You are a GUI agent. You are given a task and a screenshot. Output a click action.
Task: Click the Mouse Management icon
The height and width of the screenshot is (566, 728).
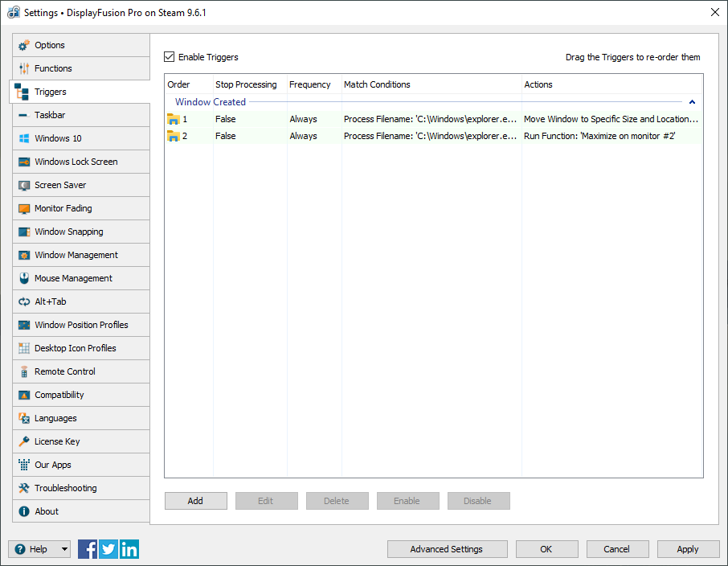point(24,279)
